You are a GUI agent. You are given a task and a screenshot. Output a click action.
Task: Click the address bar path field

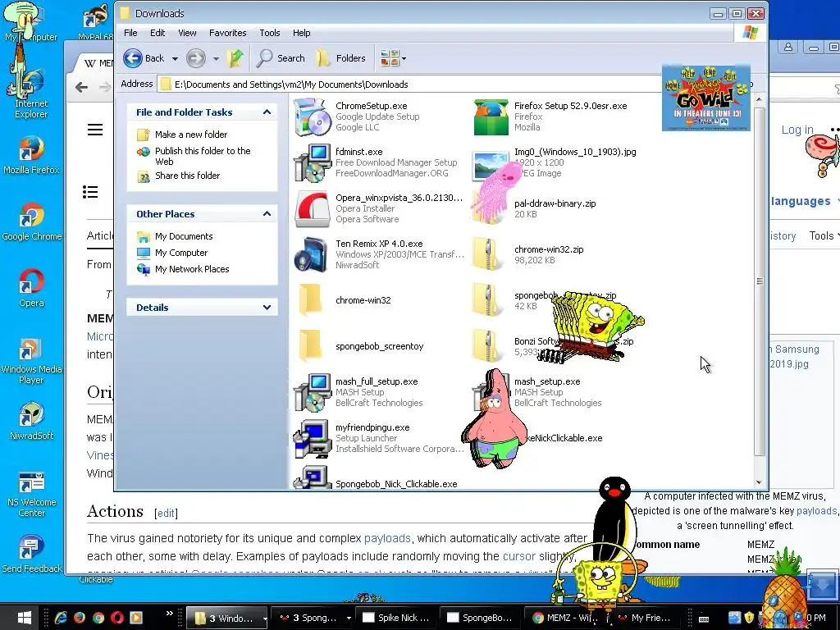[410, 84]
